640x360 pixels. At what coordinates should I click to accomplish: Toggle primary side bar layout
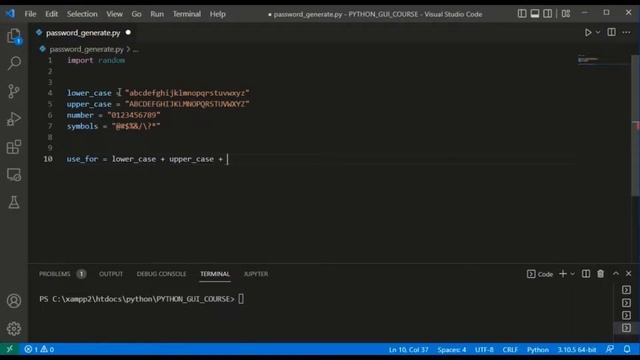[522, 13]
